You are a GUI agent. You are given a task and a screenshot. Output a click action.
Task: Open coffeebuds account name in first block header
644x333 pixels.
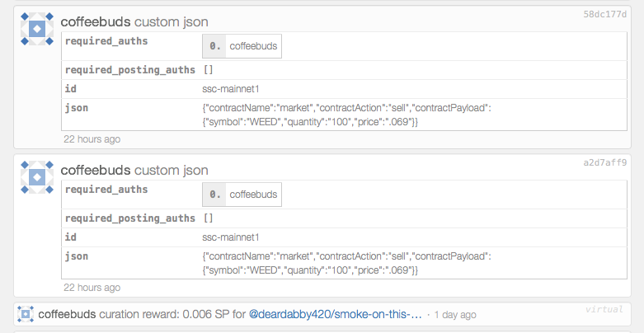[96, 21]
